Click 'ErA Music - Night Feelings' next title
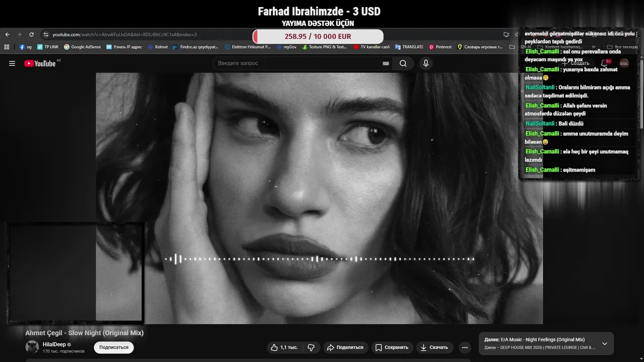This screenshot has height=362, width=644. (543, 340)
